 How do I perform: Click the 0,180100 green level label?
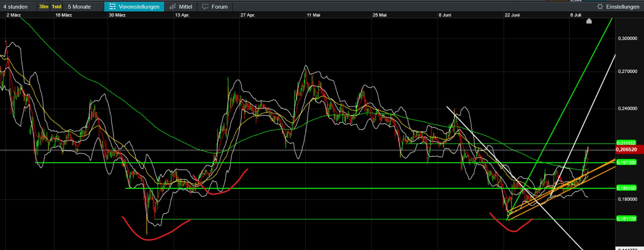(x=626, y=188)
